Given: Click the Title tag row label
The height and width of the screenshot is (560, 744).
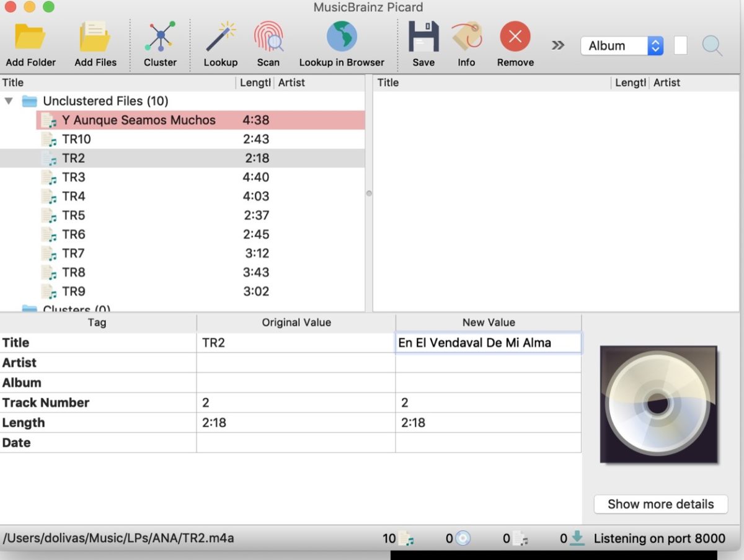Looking at the screenshot, I should [x=15, y=342].
